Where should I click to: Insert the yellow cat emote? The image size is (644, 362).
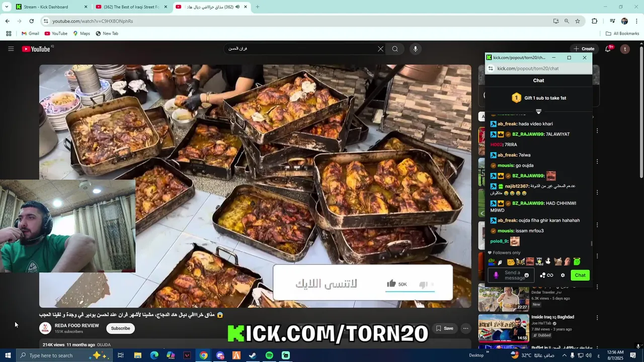[511, 262]
